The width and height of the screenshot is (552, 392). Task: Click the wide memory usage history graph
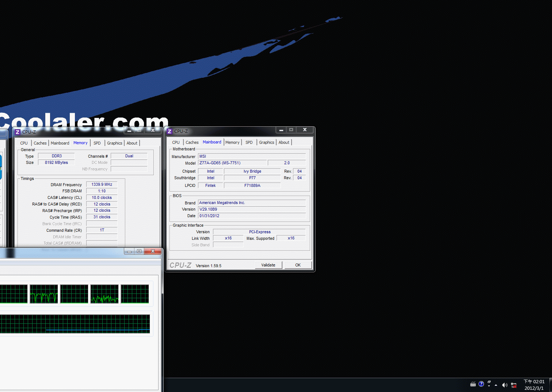pos(75,324)
